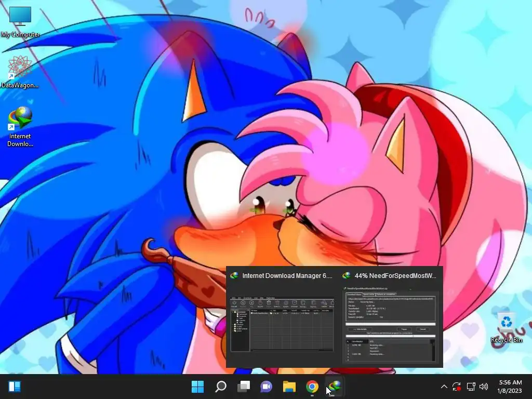Open File Explorer from the taskbar

coord(289,387)
